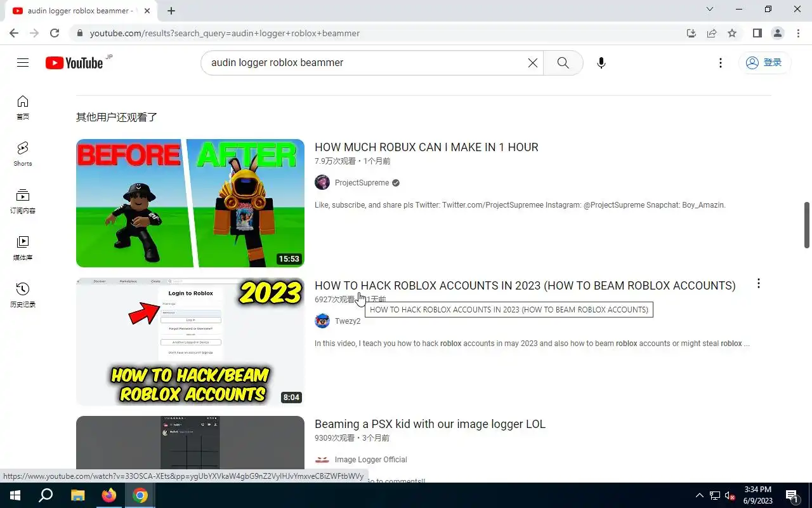
Task: Open 历史记录 in the sidebar
Action: 23,295
